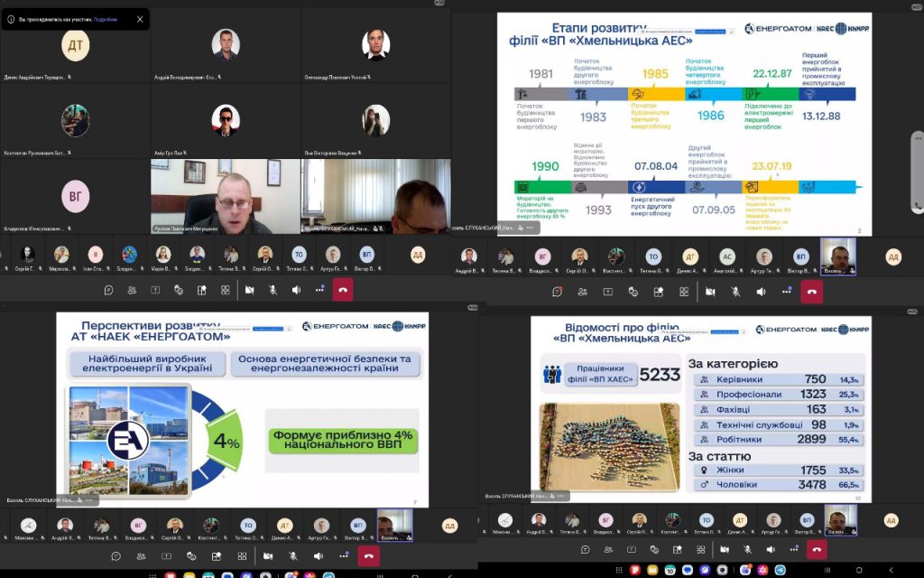This screenshot has width=924, height=578.
Task: Open apps panel in 'Етапи розвитку' meeting
Action: tap(659, 292)
